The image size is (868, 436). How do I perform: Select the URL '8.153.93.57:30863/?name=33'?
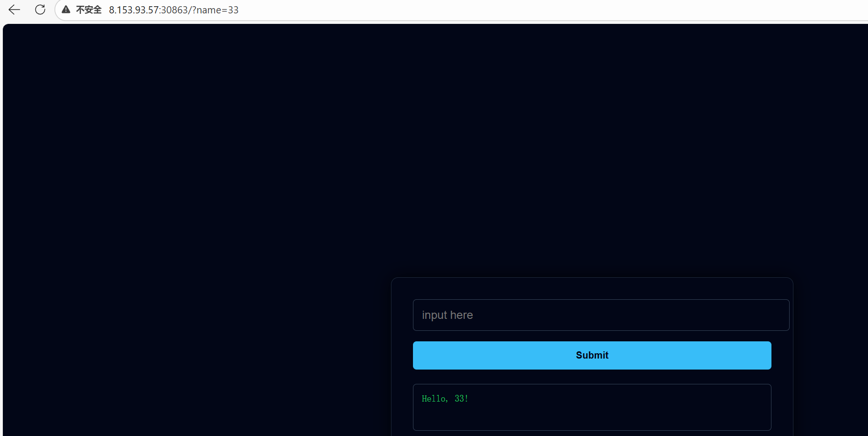pyautogui.click(x=174, y=10)
